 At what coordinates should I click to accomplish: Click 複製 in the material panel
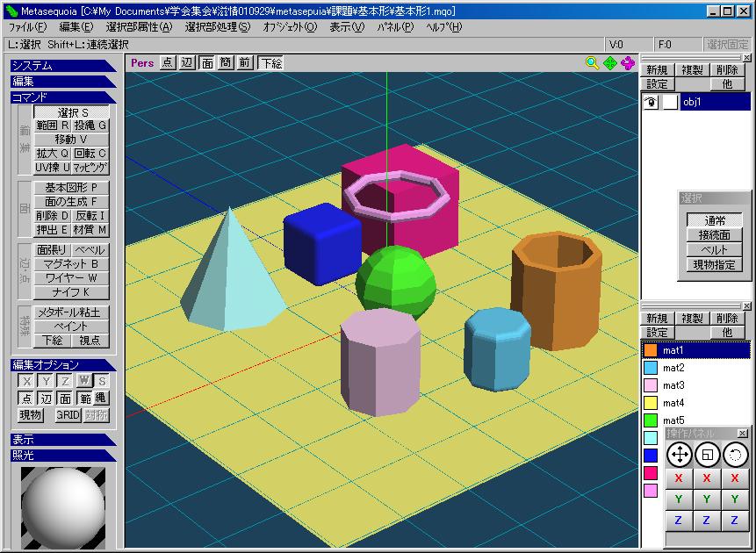coord(692,319)
